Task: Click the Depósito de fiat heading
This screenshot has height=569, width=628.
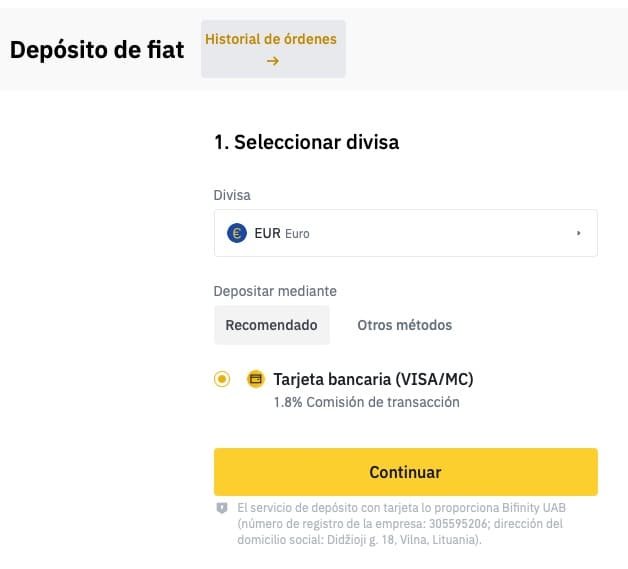Action: (97, 50)
